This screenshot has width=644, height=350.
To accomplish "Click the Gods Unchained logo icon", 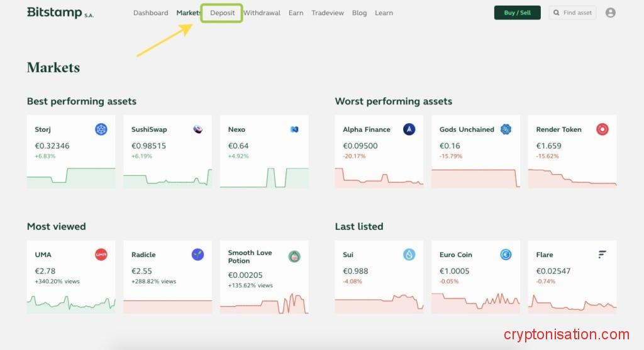I will click(x=506, y=129).
